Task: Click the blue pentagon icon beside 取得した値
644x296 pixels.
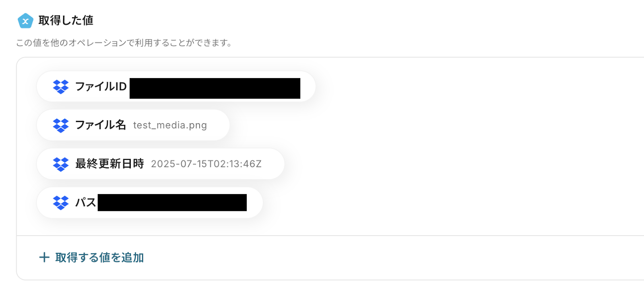Action: point(25,21)
